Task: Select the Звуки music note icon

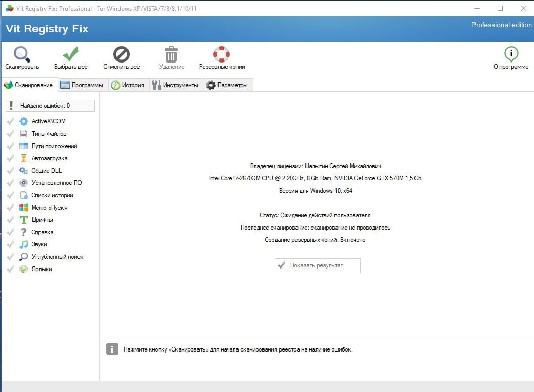Action: (x=23, y=244)
